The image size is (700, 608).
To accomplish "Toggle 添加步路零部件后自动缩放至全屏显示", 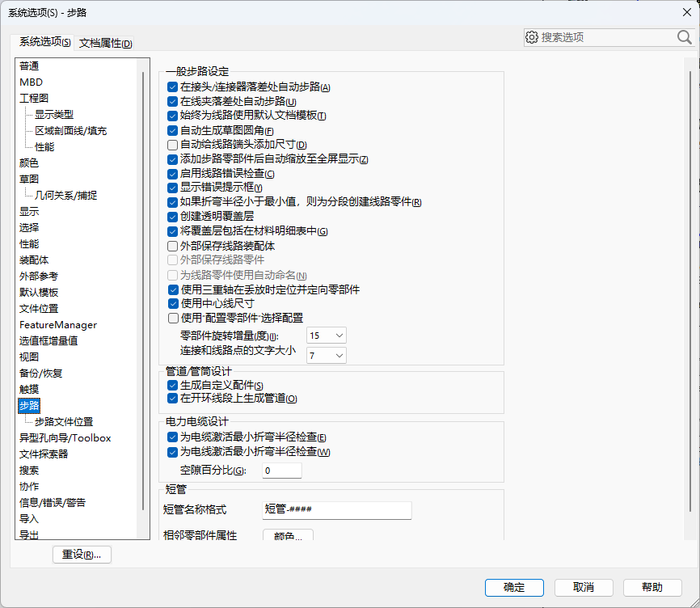I will (x=172, y=159).
